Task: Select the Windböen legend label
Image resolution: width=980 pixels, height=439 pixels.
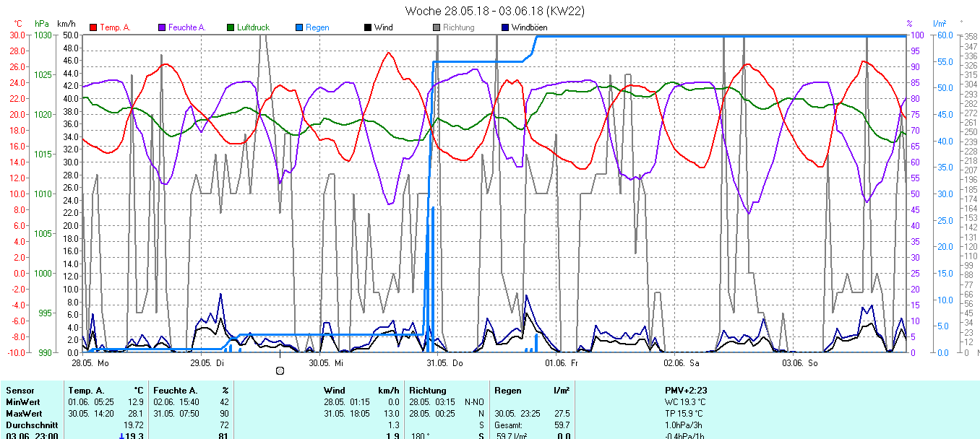Action: pos(529,27)
